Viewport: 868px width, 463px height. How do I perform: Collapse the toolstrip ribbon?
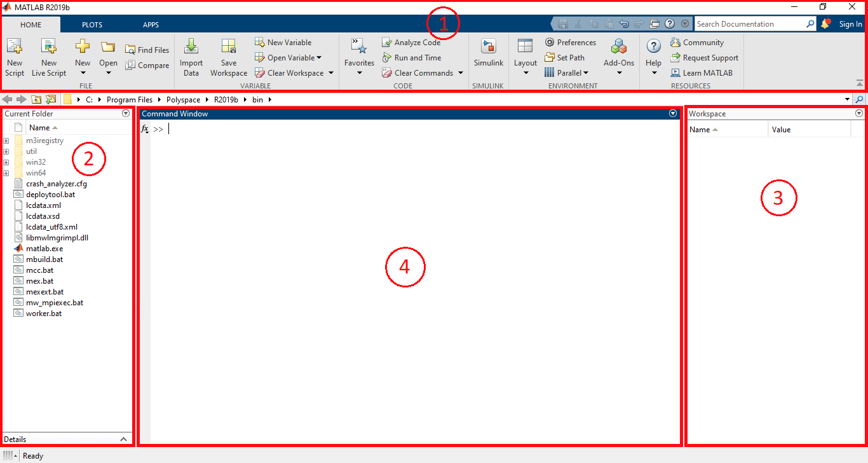pyautogui.click(x=860, y=83)
